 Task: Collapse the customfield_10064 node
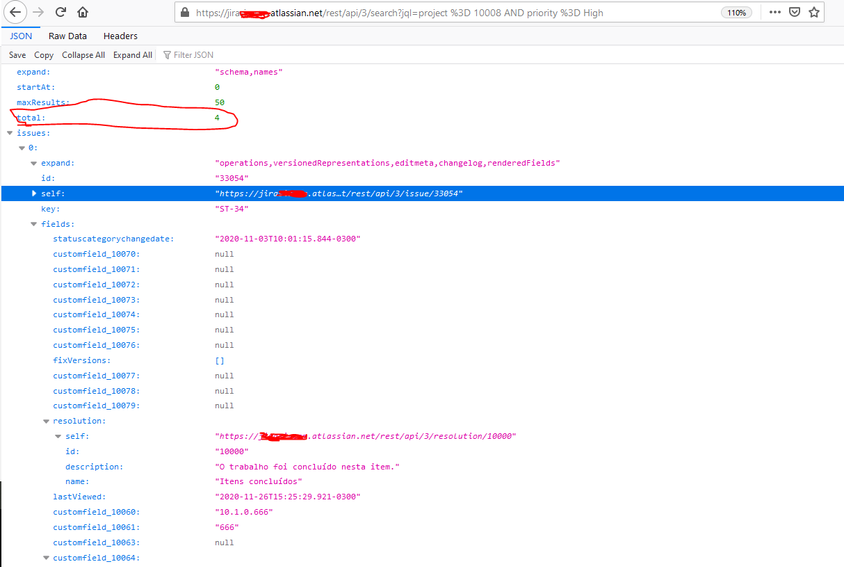[46, 558]
